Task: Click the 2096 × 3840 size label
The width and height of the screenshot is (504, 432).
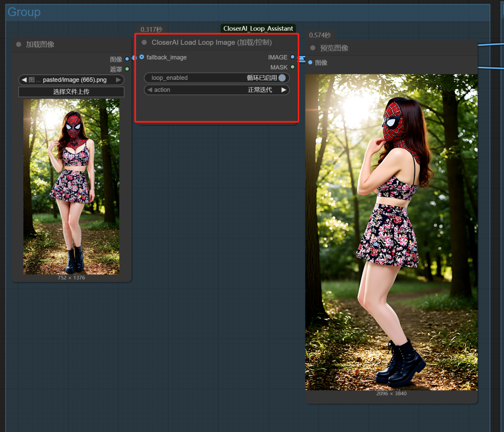Action: tap(392, 393)
